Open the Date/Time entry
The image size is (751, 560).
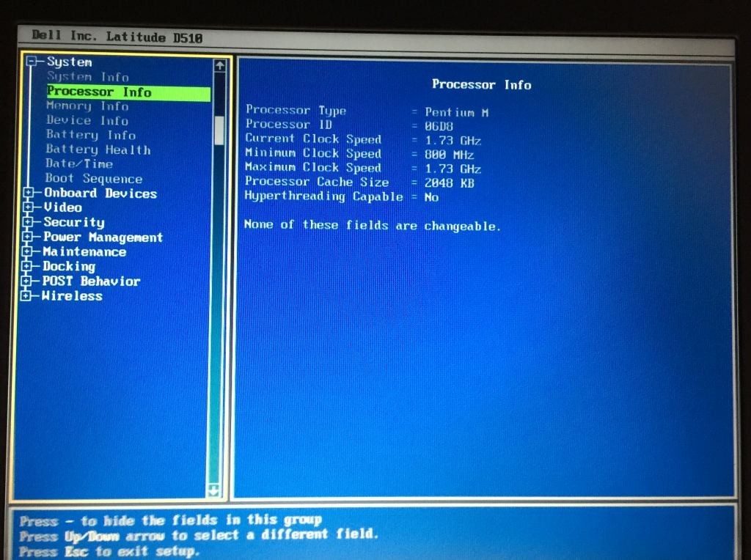point(79,163)
